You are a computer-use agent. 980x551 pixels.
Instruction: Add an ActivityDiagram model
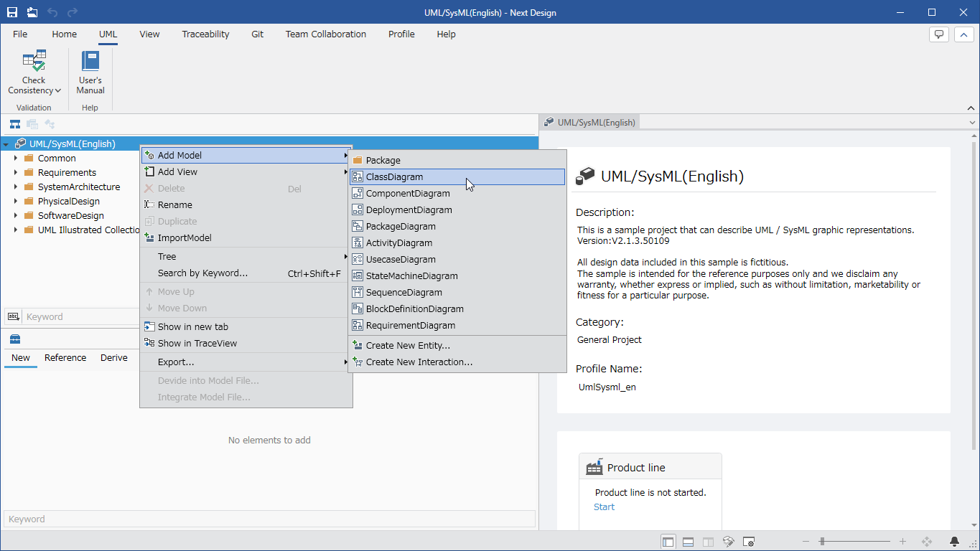[x=457, y=242]
